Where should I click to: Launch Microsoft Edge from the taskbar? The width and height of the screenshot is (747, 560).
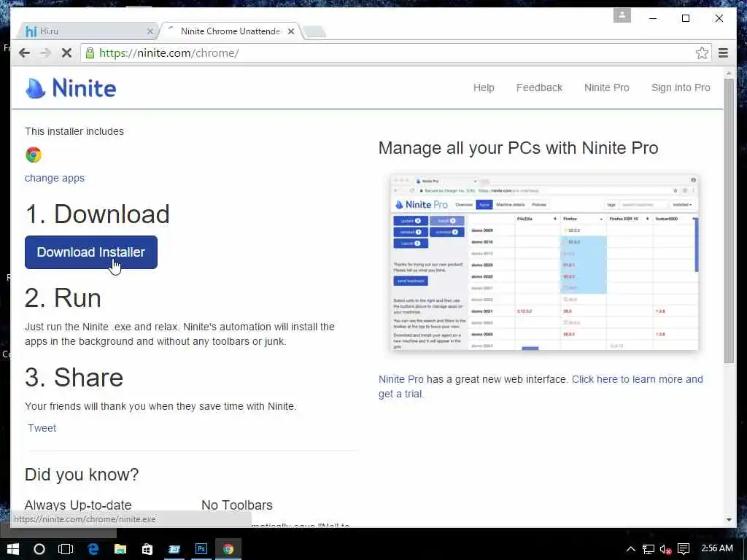[x=93, y=549]
